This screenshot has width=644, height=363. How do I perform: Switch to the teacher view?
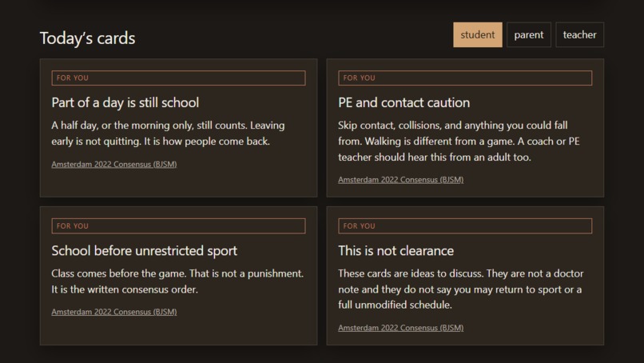[x=579, y=35]
